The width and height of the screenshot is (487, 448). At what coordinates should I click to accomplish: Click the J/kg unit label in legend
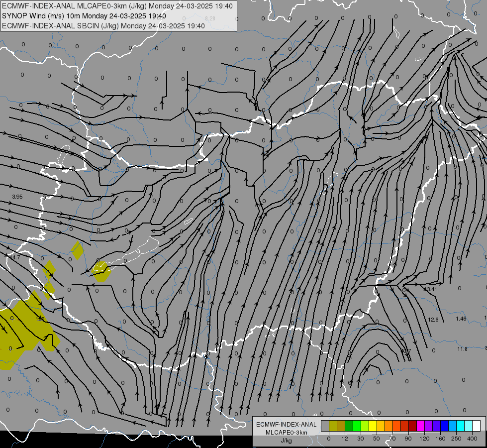coord(286,441)
